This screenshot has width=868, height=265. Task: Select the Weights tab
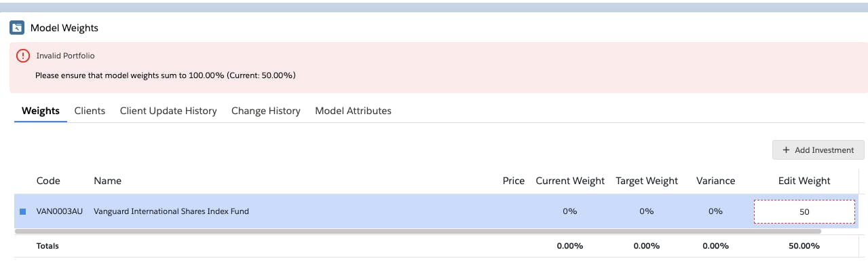(41, 111)
